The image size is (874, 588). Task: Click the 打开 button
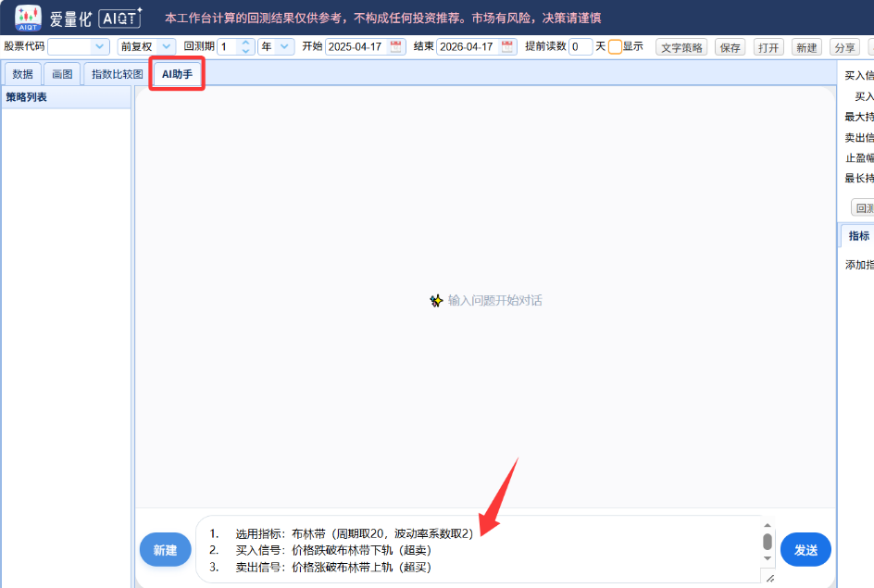tap(768, 47)
